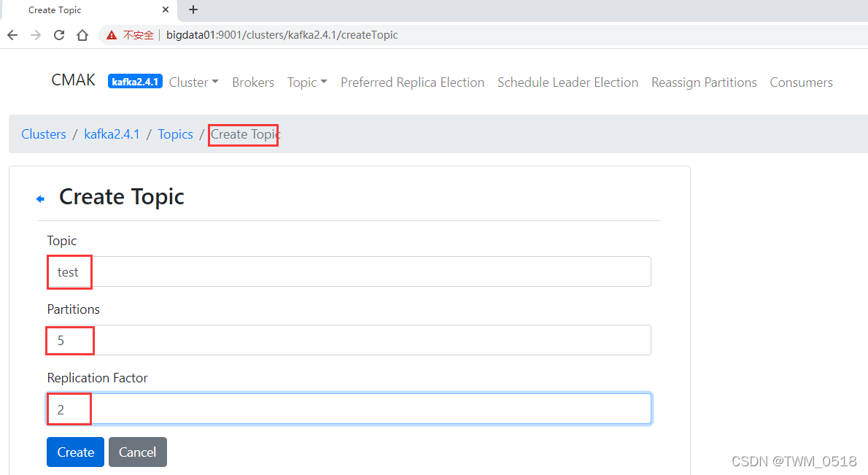
Task: Click the browser forward arrow
Action: click(36, 35)
